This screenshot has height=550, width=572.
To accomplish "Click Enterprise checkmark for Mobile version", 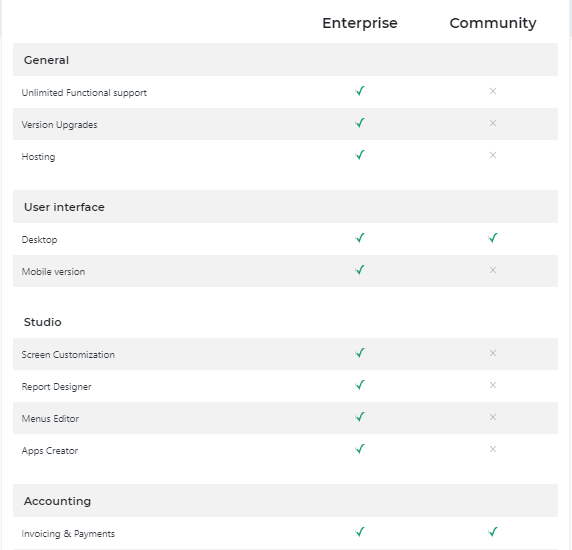I will tap(360, 270).
